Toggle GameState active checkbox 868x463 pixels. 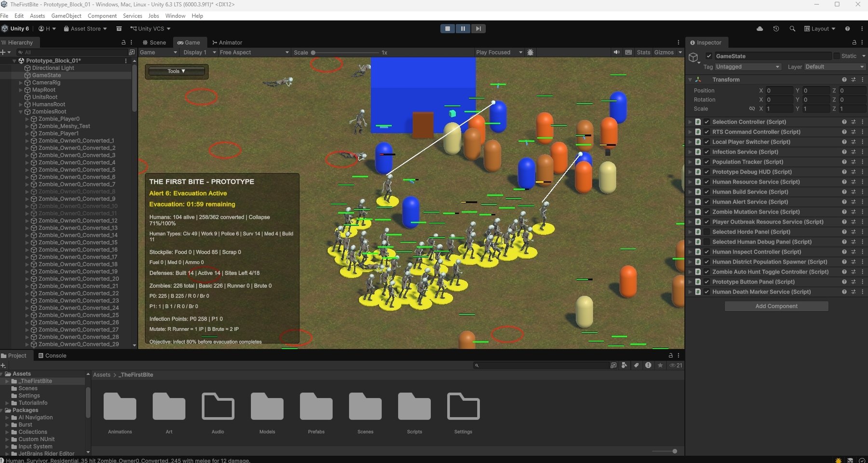coord(708,56)
